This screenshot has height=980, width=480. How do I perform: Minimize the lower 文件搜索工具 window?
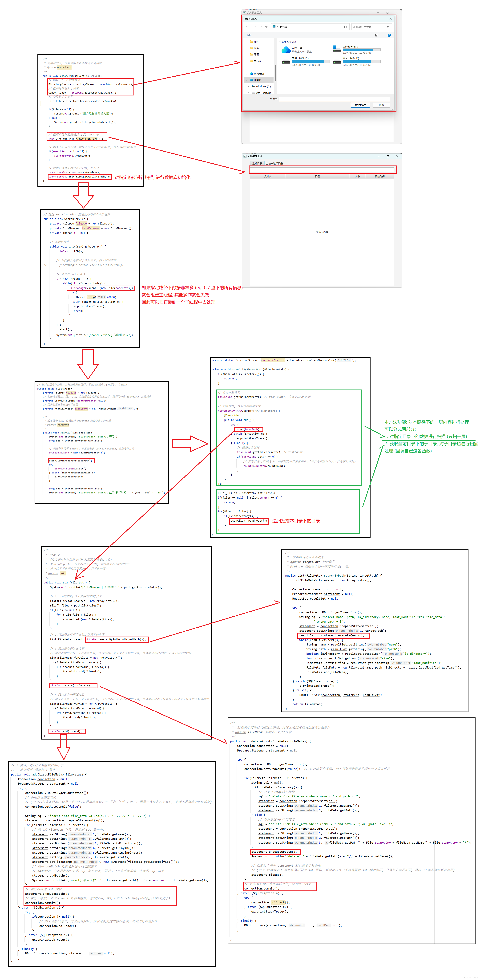379,156
